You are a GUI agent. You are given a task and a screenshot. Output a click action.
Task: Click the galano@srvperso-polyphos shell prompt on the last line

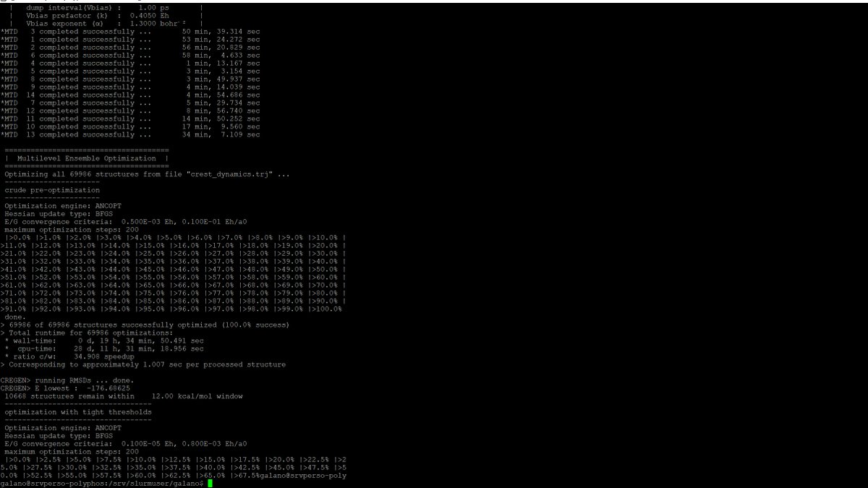[x=103, y=484]
